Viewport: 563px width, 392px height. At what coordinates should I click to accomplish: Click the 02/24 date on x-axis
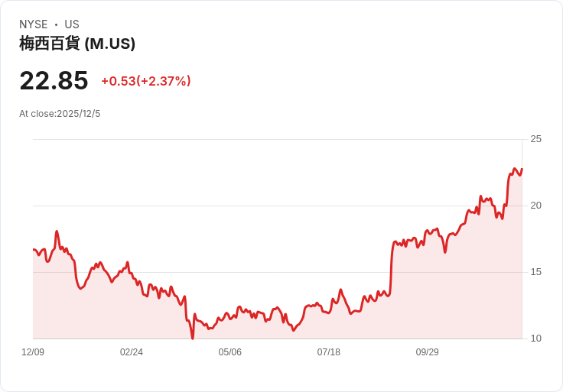[132, 352]
